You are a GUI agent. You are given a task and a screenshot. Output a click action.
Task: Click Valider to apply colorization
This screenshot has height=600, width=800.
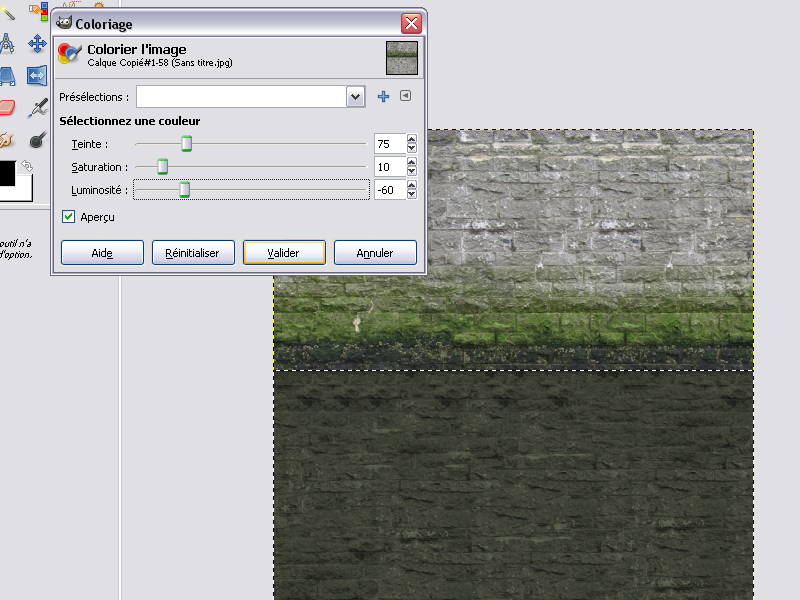284,253
